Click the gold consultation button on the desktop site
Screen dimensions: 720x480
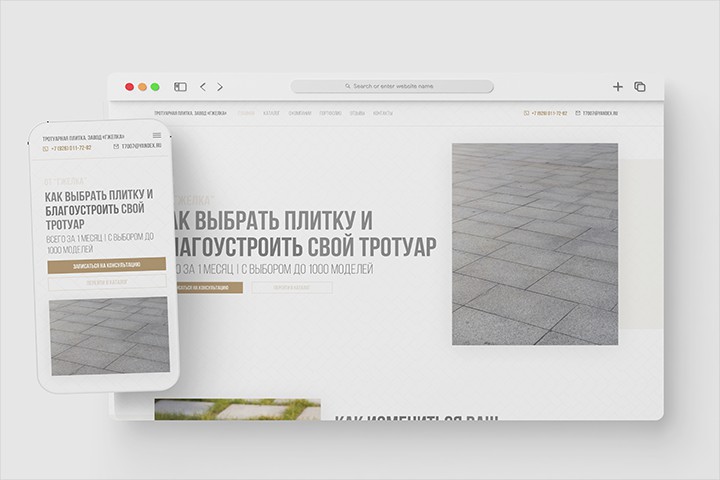(209, 288)
